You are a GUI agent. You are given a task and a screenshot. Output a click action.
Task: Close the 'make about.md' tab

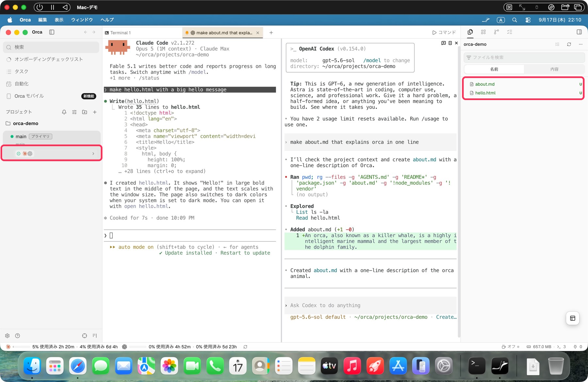tap(258, 33)
